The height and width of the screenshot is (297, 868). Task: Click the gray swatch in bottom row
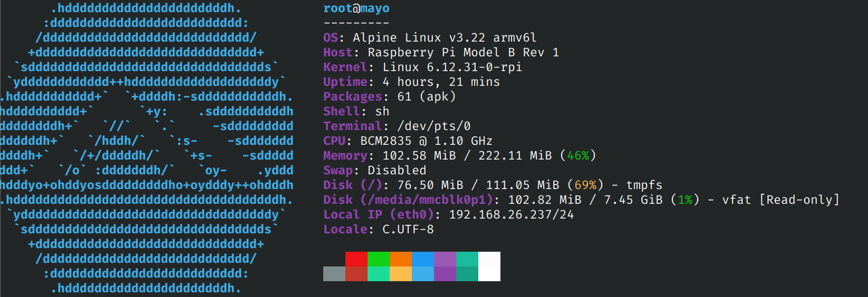pyautogui.click(x=334, y=274)
